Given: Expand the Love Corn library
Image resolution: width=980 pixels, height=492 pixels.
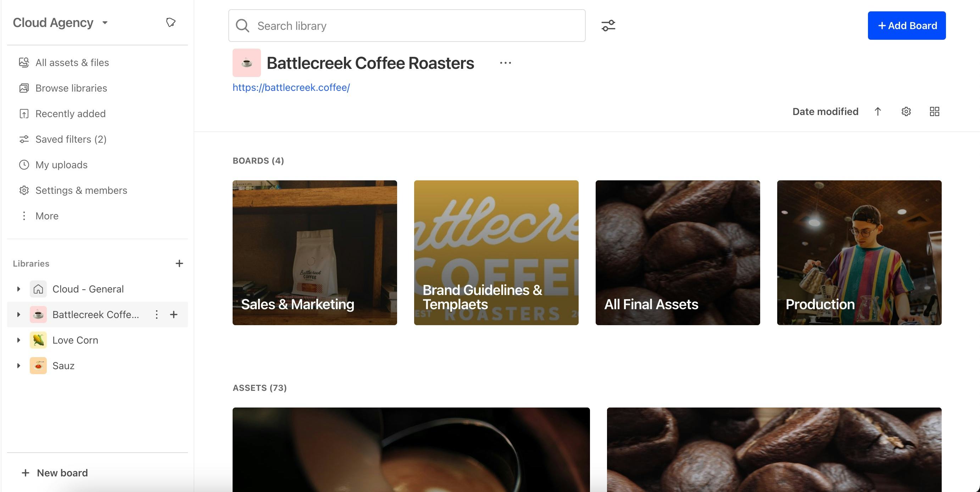Looking at the screenshot, I should [x=18, y=340].
